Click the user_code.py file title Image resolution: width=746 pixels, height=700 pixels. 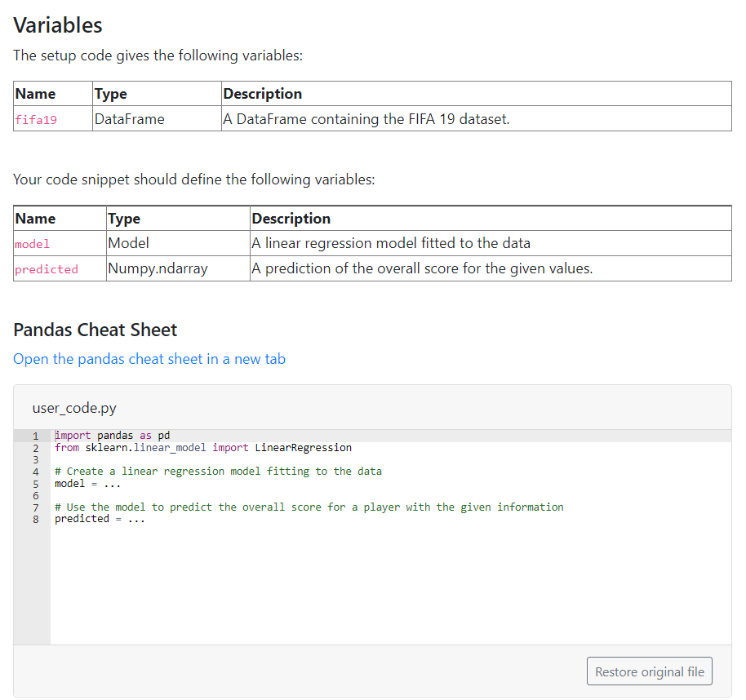point(74,408)
